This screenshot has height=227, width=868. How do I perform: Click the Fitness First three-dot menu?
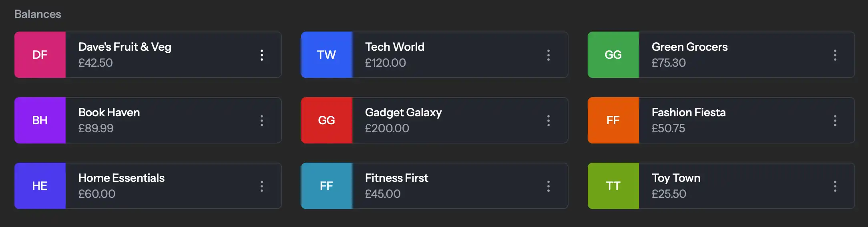click(549, 186)
